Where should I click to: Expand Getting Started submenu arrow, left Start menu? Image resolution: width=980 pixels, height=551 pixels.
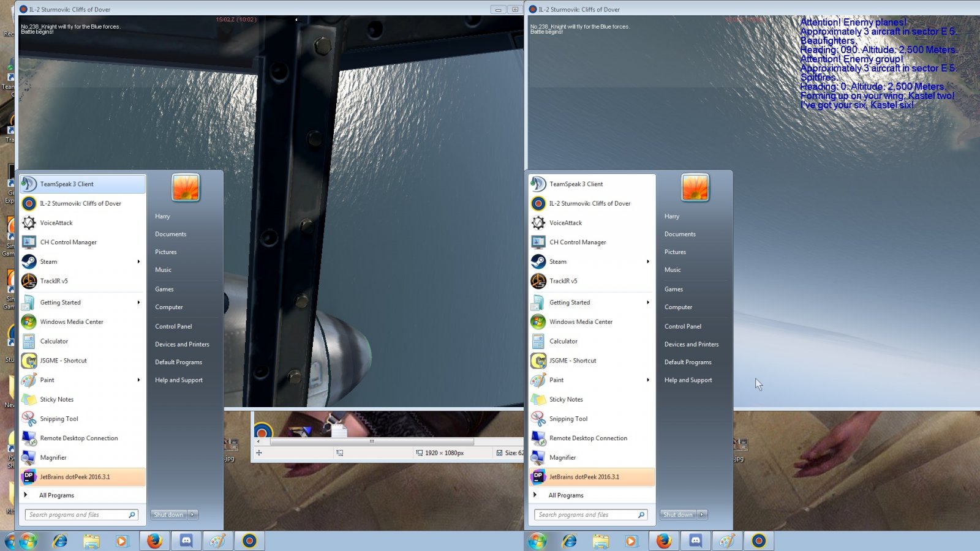point(139,302)
